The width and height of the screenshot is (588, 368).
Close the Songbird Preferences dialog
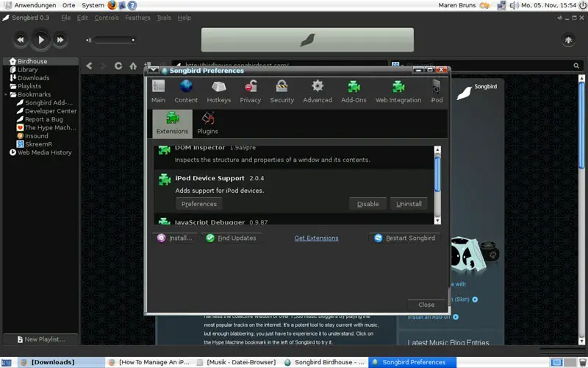coord(426,305)
